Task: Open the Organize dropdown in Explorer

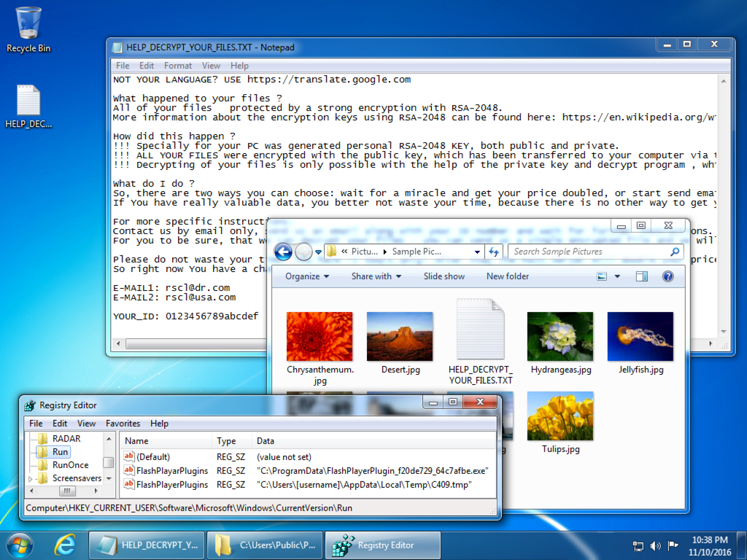Action: tap(307, 276)
